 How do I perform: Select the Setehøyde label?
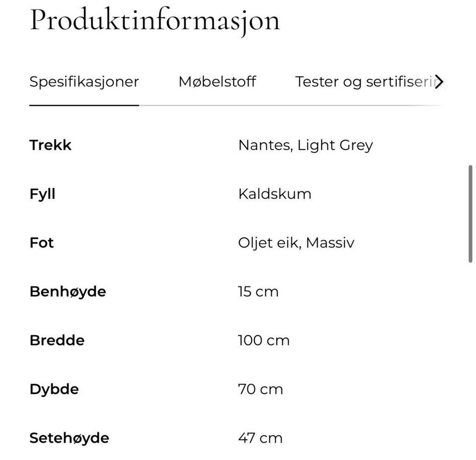coord(69,438)
